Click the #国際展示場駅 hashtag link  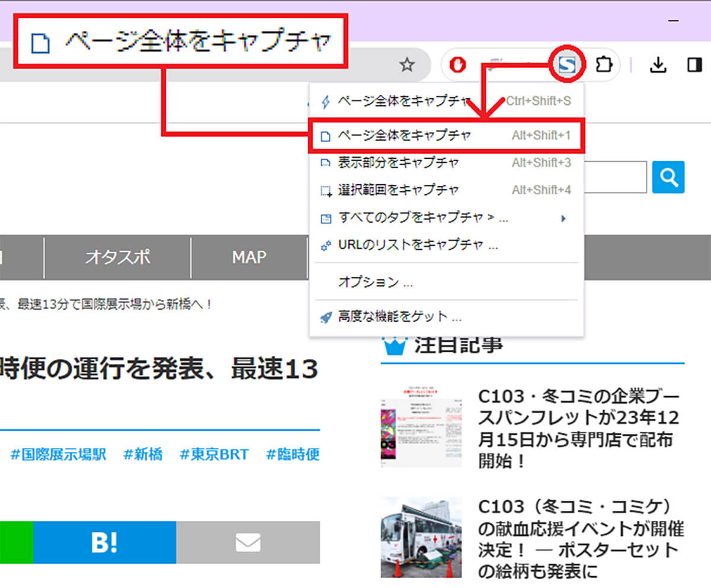pyautogui.click(x=59, y=455)
